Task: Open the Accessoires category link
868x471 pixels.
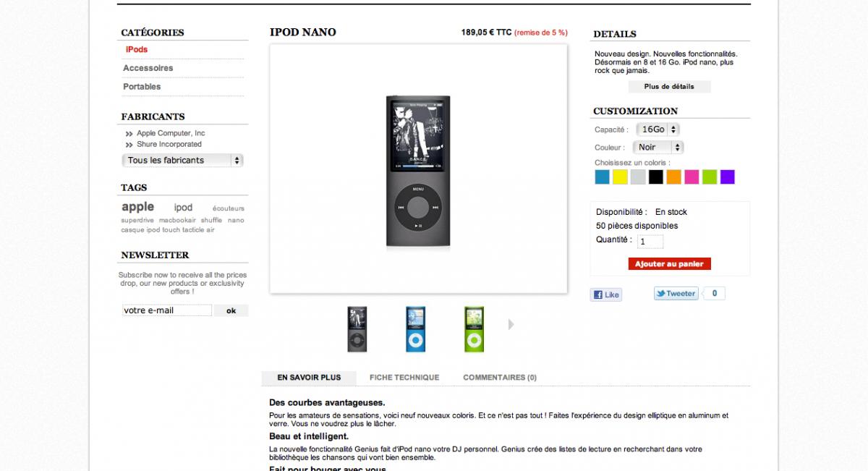Action: click(148, 68)
